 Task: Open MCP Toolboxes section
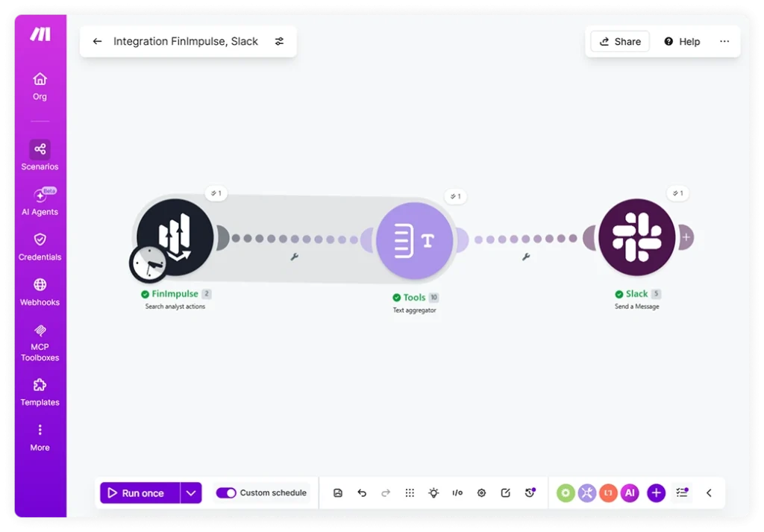tap(40, 343)
